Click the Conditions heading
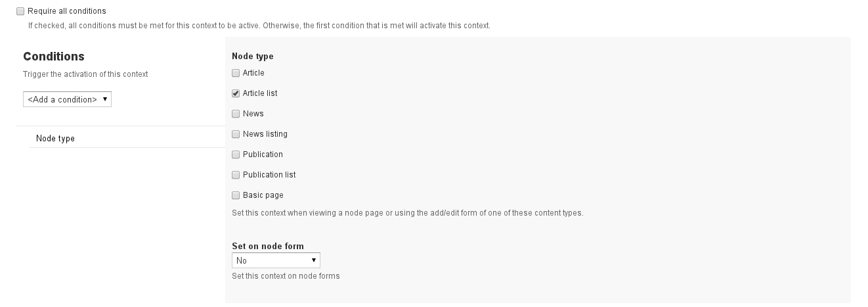This screenshot has width=868, height=307. point(54,57)
